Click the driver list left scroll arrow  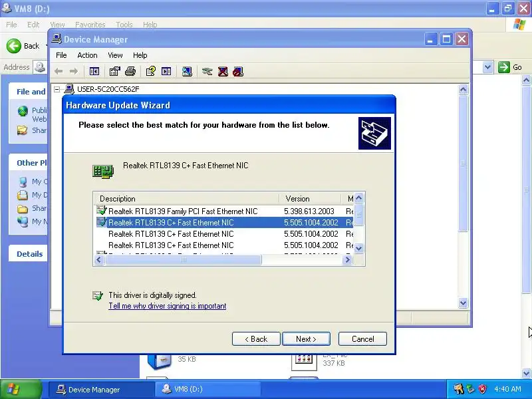(x=98, y=260)
